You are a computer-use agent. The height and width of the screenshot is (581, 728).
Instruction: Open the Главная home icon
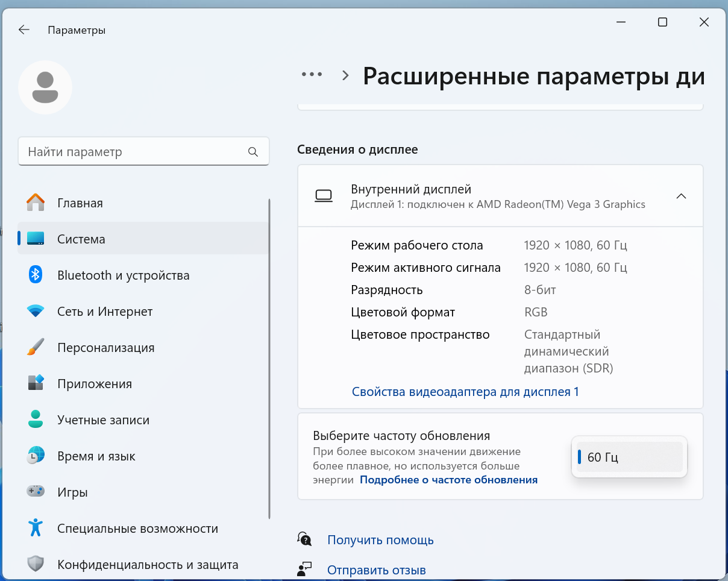(36, 203)
